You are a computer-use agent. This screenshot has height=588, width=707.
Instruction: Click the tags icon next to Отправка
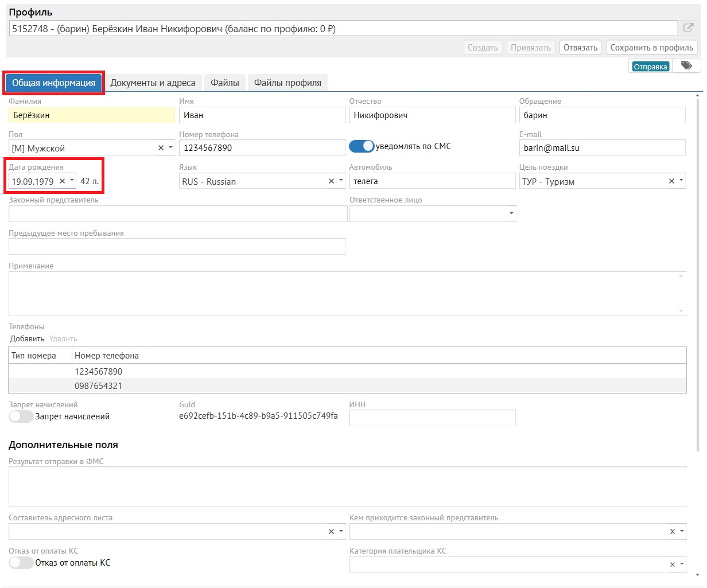point(686,66)
